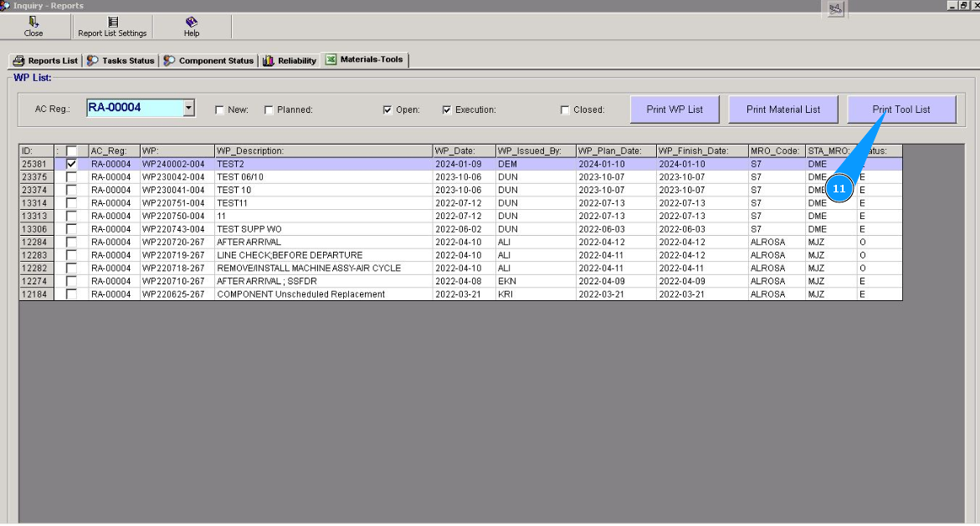Enable the New checkbox filter
Image resolution: width=980 pixels, height=526 pixels.
pos(219,110)
